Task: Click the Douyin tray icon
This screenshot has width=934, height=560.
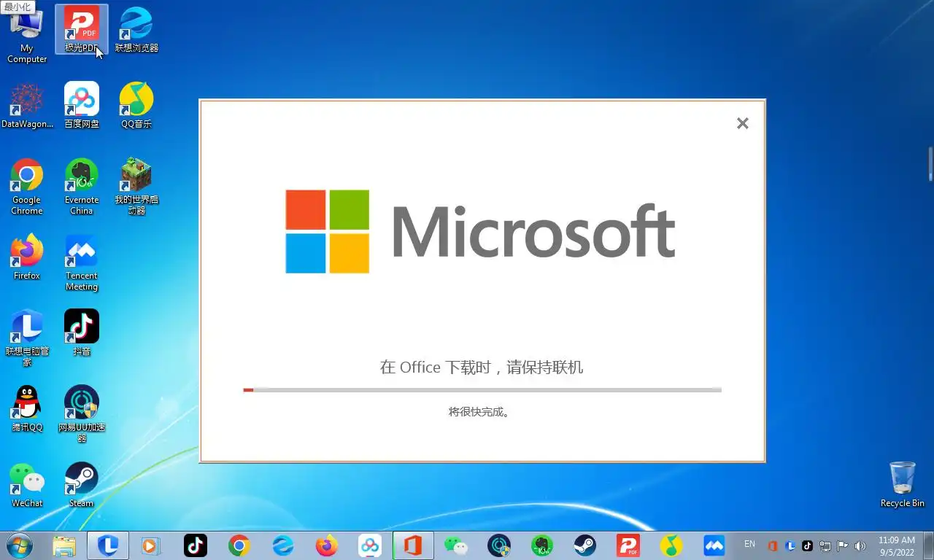Action: click(808, 545)
